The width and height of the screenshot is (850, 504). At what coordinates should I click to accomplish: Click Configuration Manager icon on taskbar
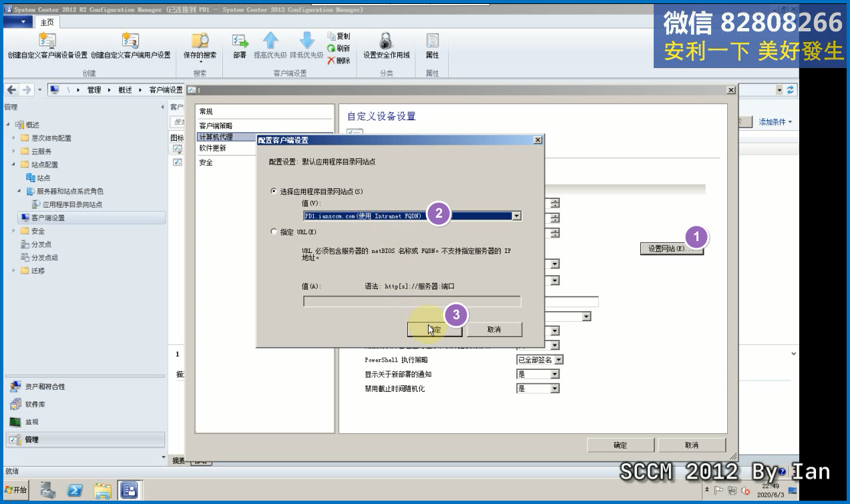(x=129, y=491)
